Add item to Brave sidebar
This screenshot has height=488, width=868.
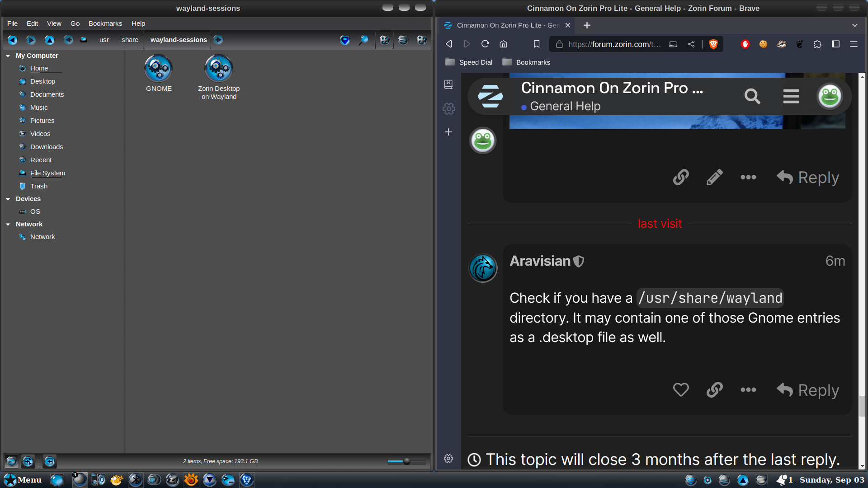click(448, 132)
